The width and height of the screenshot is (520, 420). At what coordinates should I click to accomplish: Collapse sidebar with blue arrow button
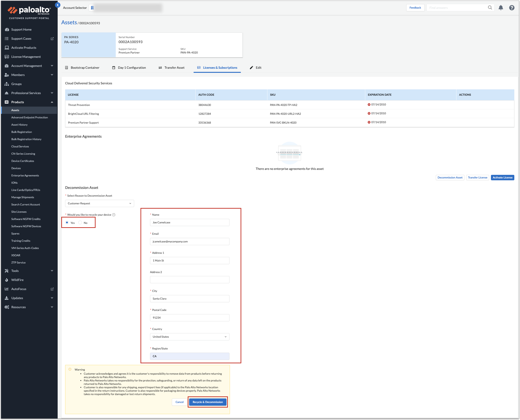point(58,5)
